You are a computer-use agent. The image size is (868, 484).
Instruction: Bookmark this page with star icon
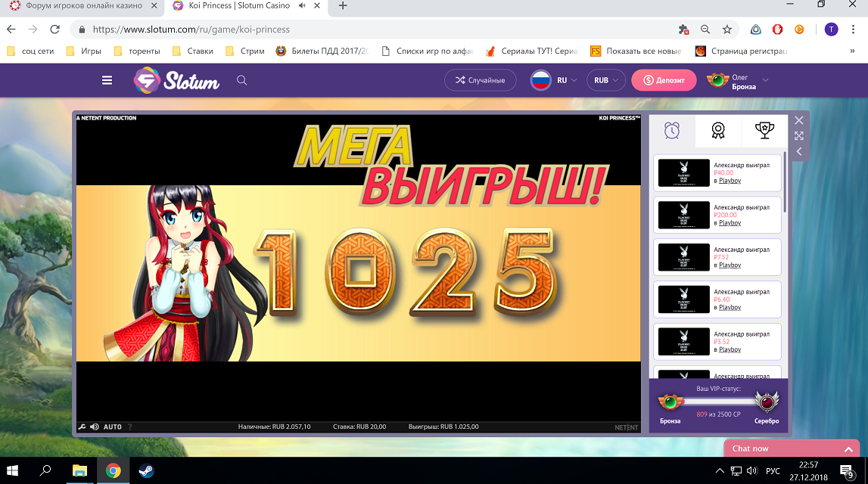(x=727, y=29)
